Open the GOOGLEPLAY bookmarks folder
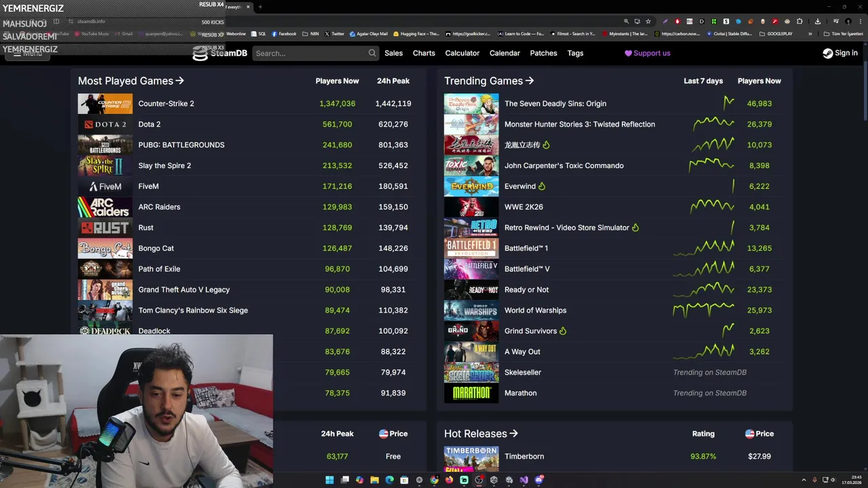Viewport: 868px width, 488px height. (776, 34)
